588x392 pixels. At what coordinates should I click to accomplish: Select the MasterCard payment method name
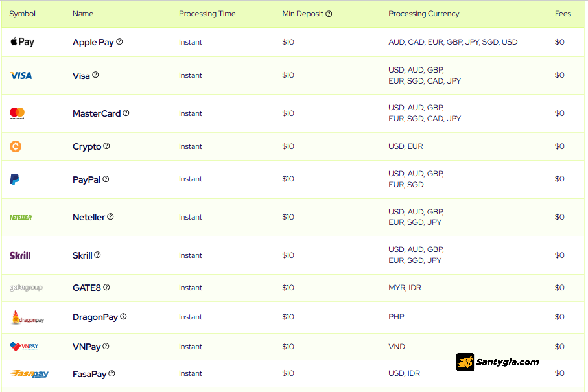click(97, 113)
